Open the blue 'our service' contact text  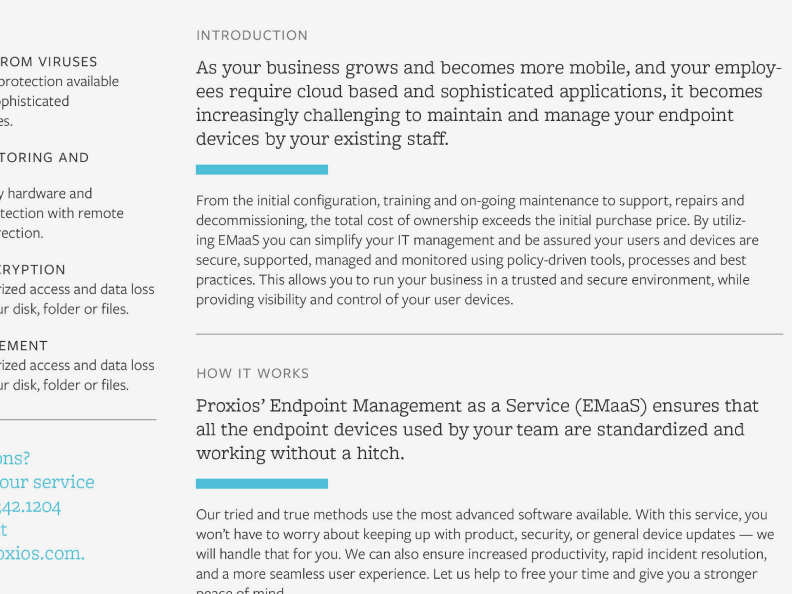point(47,482)
